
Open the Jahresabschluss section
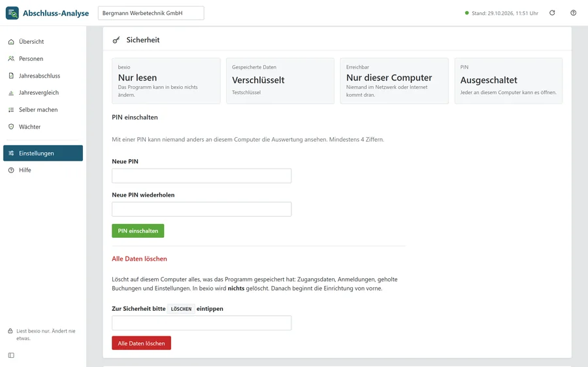[x=43, y=76]
